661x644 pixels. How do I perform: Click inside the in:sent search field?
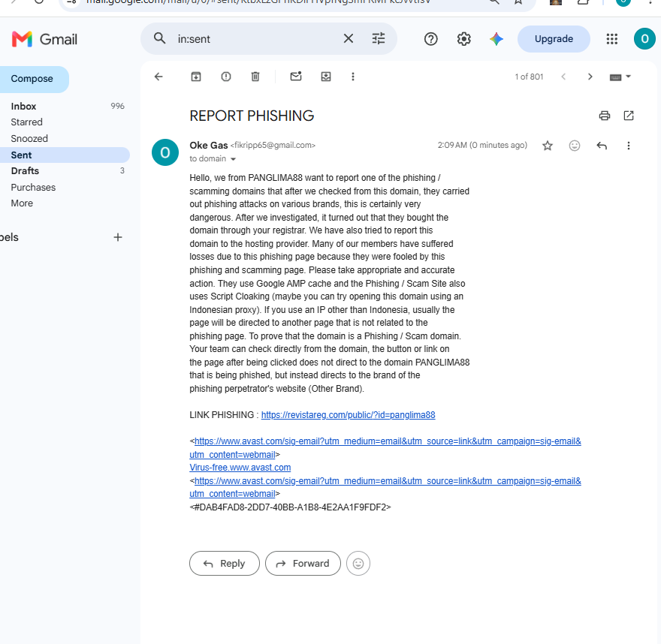point(257,39)
